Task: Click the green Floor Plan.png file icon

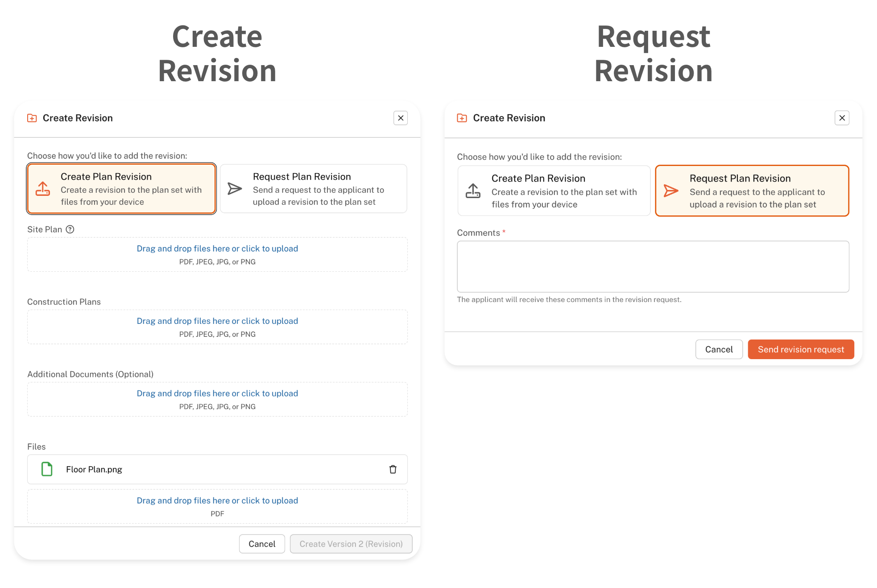Action: [47, 469]
